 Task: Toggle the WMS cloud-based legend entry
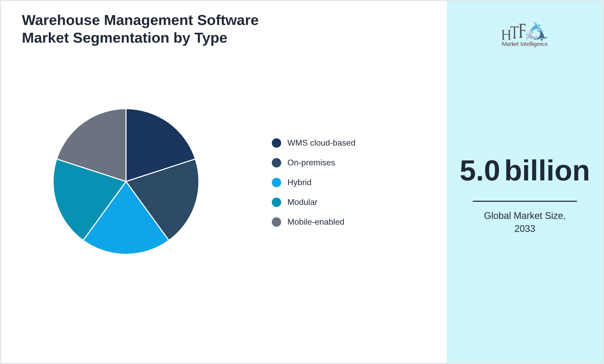click(x=321, y=143)
